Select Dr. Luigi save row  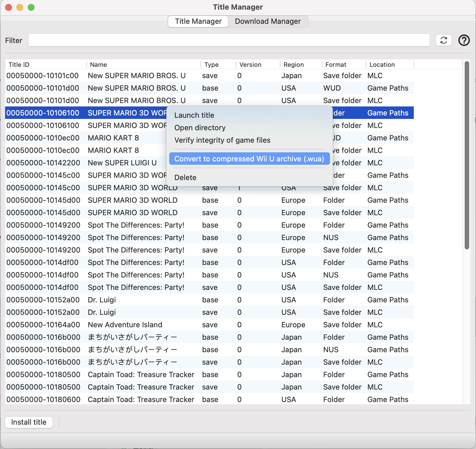209,312
